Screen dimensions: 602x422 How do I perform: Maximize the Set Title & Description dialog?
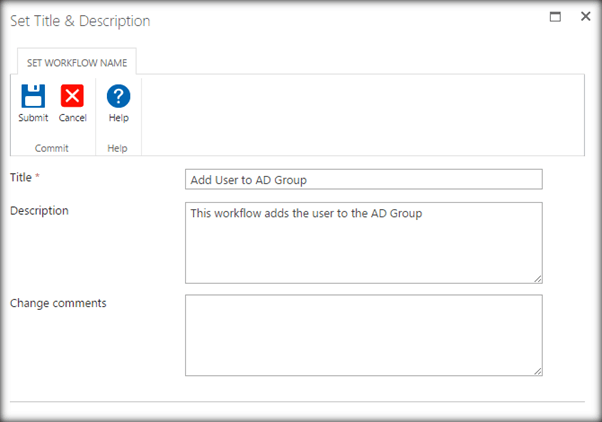(x=556, y=18)
